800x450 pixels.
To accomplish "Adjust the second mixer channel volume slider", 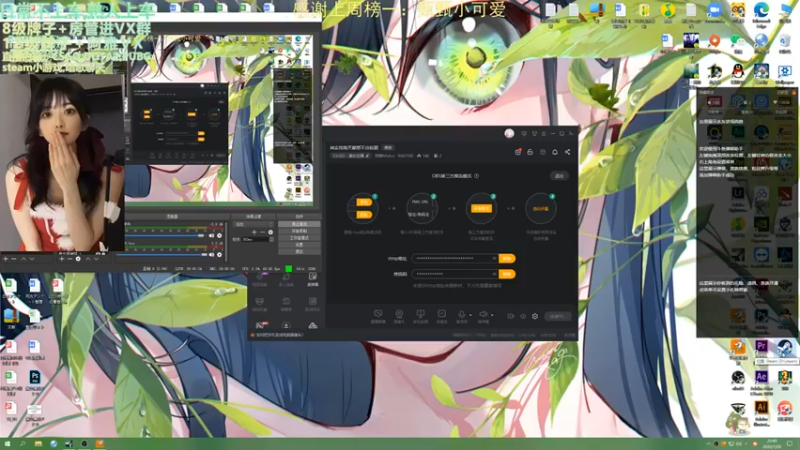I will 162,255.
